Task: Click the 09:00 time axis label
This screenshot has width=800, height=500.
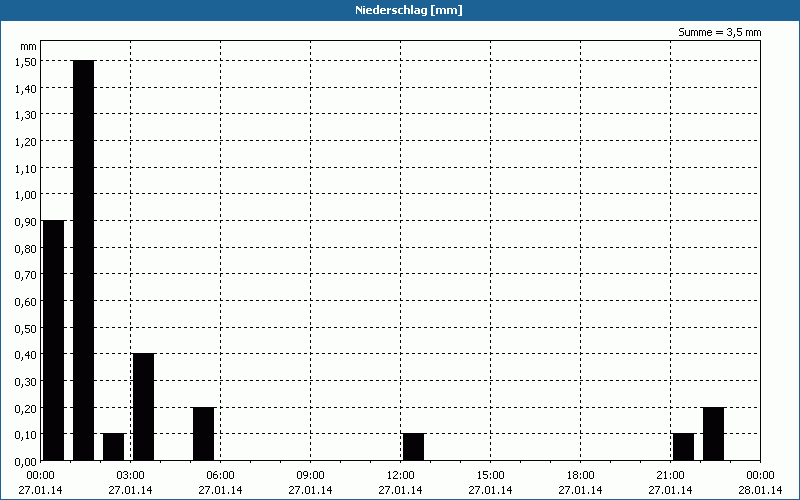Action: click(x=311, y=476)
